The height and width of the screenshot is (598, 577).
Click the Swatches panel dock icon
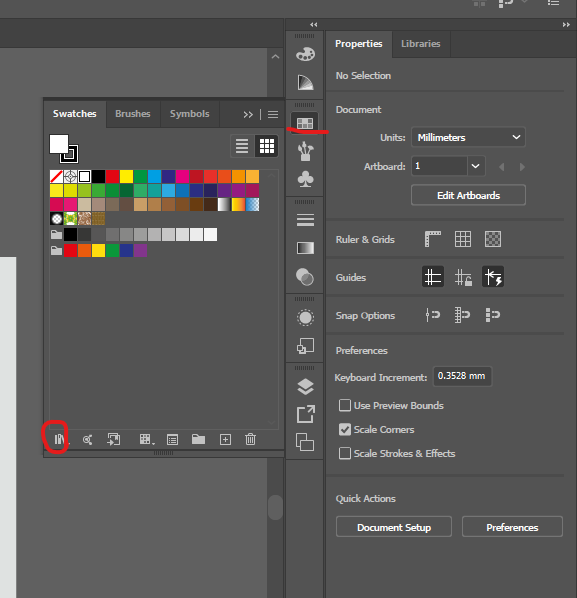point(305,123)
